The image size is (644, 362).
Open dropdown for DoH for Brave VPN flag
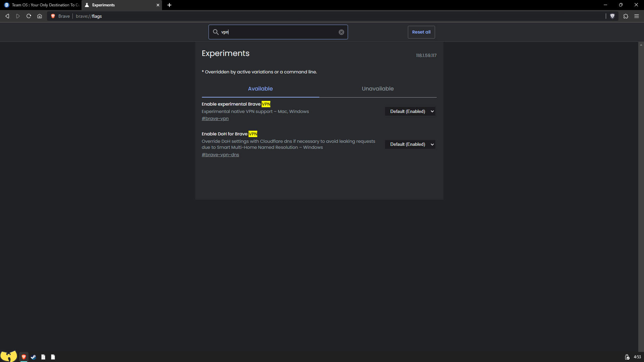[410, 144]
